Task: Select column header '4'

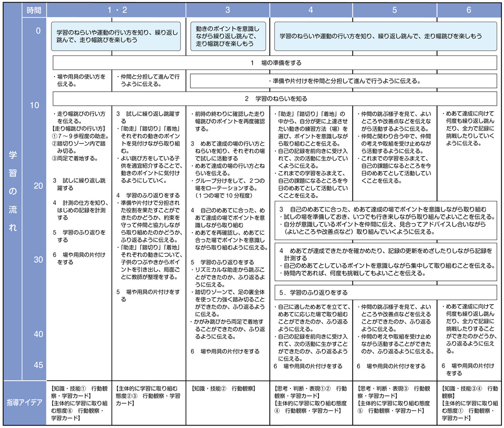Action: tap(311, 10)
